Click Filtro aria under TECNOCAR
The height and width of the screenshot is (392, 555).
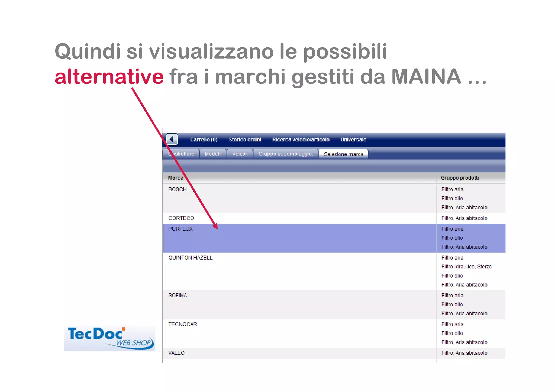click(x=452, y=324)
